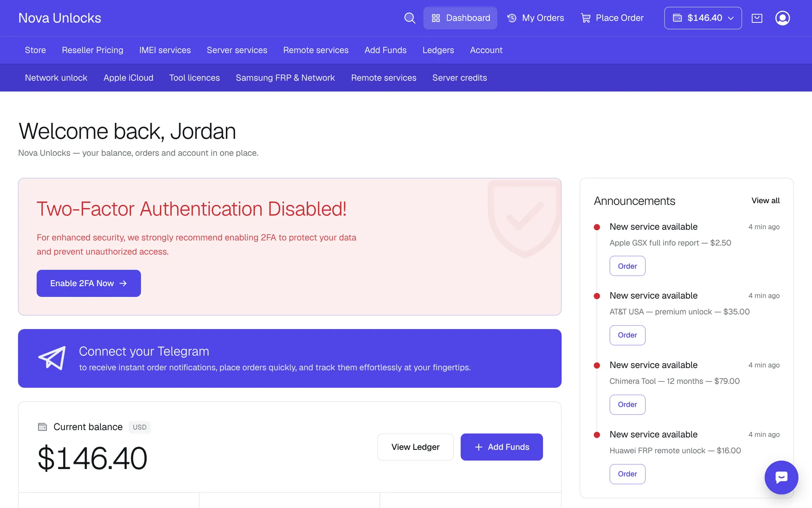Click the Nova Unlocks logo
812x508 pixels.
click(60, 18)
